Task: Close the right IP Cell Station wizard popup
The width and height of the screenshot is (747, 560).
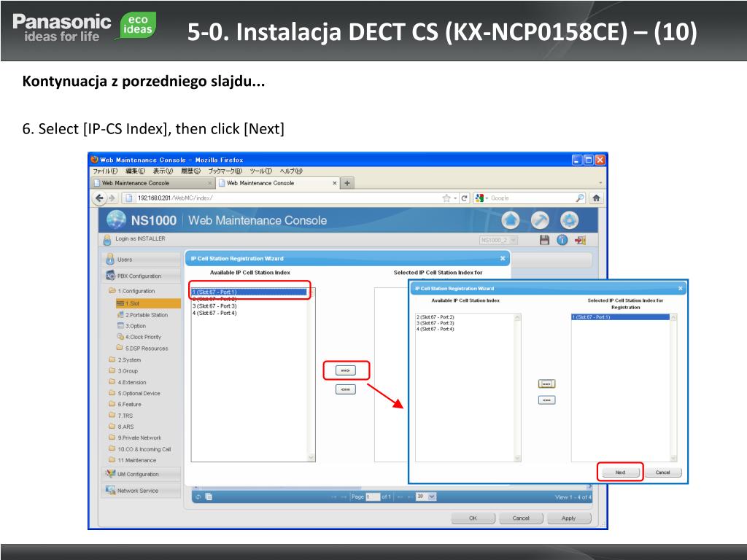Action: (x=681, y=288)
